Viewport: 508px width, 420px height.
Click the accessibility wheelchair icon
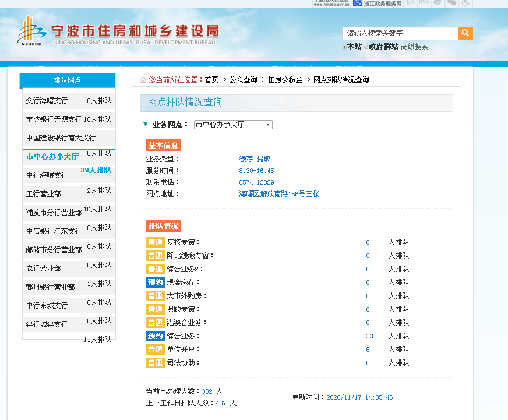[x=465, y=2]
